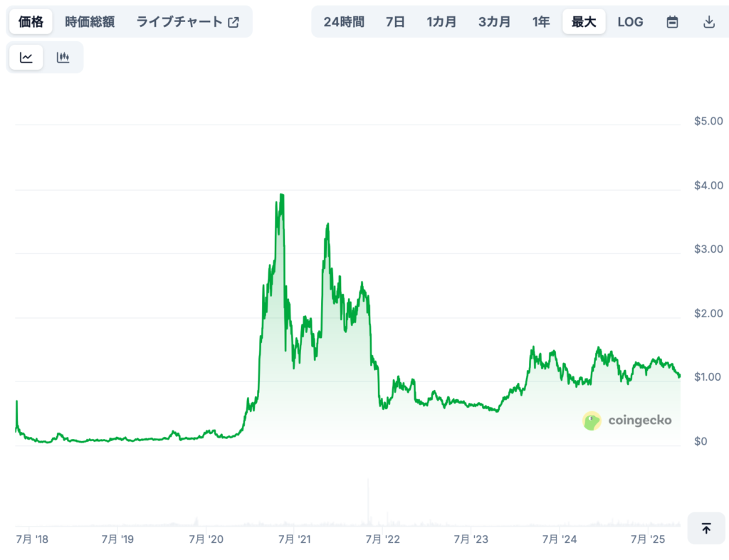The width and height of the screenshot is (729, 560).
Task: Pick the 3カ月 period option
Action: [495, 21]
